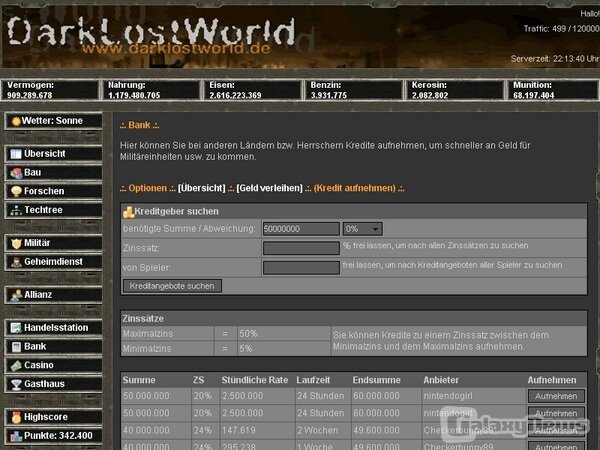This screenshot has height=450, width=600.
Task: Click the Eisen resource value
Action: tap(235, 95)
